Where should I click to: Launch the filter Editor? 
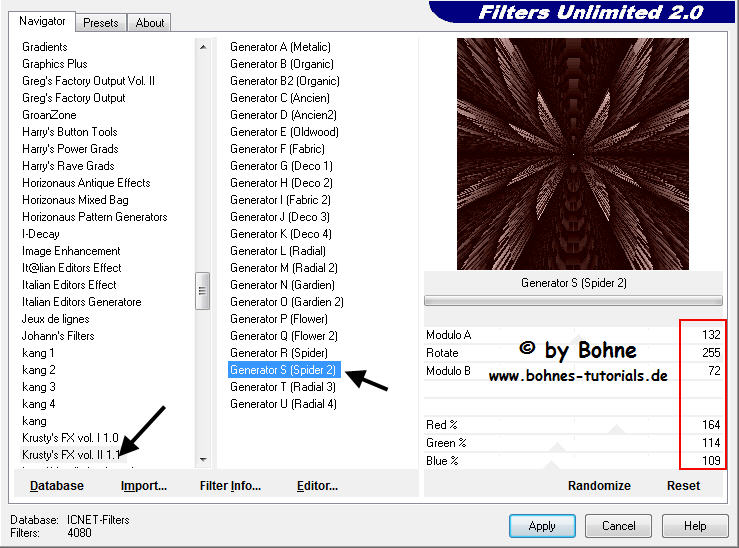pos(316,485)
